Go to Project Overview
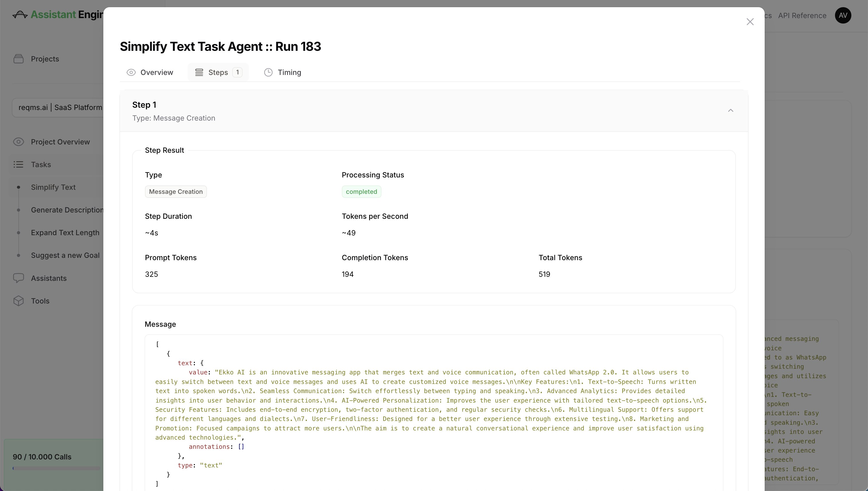The height and width of the screenshot is (491, 868). [x=60, y=142]
